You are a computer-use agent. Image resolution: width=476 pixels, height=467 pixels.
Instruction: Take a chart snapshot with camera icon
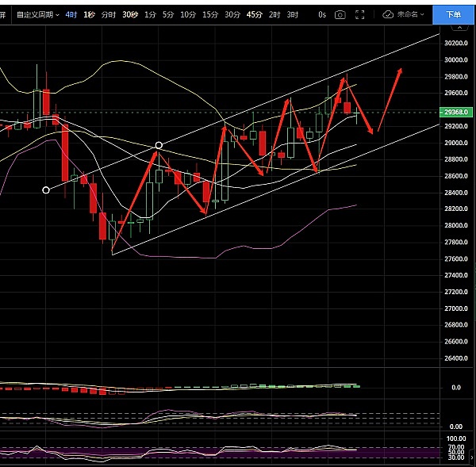(340, 14)
